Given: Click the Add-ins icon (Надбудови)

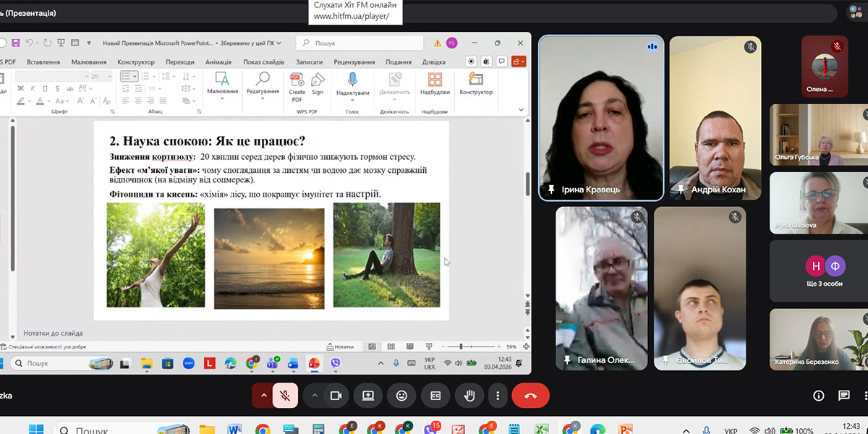Looking at the screenshot, I should [435, 82].
